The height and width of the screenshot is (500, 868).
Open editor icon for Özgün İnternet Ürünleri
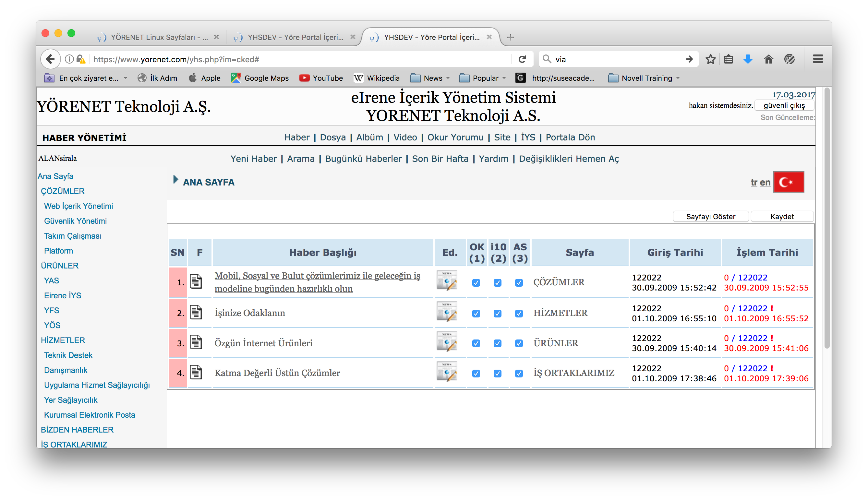(x=447, y=342)
